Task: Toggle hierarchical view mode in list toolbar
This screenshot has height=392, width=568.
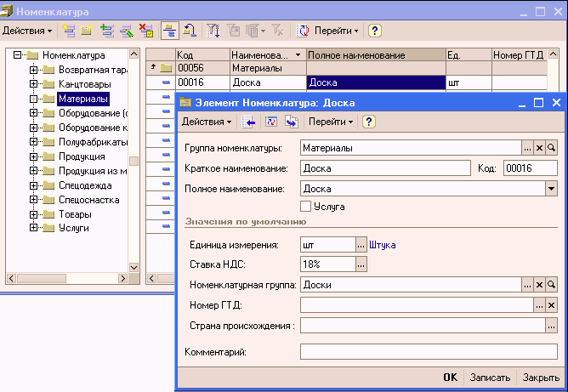Action: (x=169, y=31)
